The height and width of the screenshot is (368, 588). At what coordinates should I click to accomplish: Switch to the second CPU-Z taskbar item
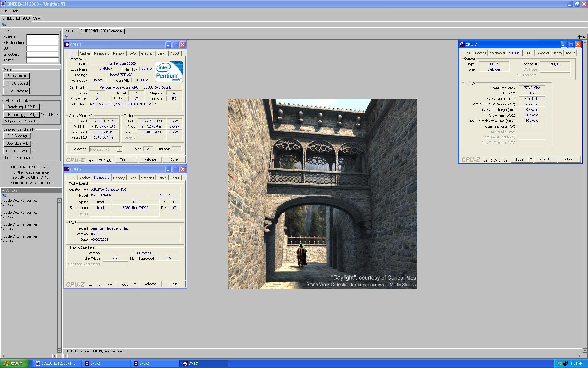click(155, 363)
